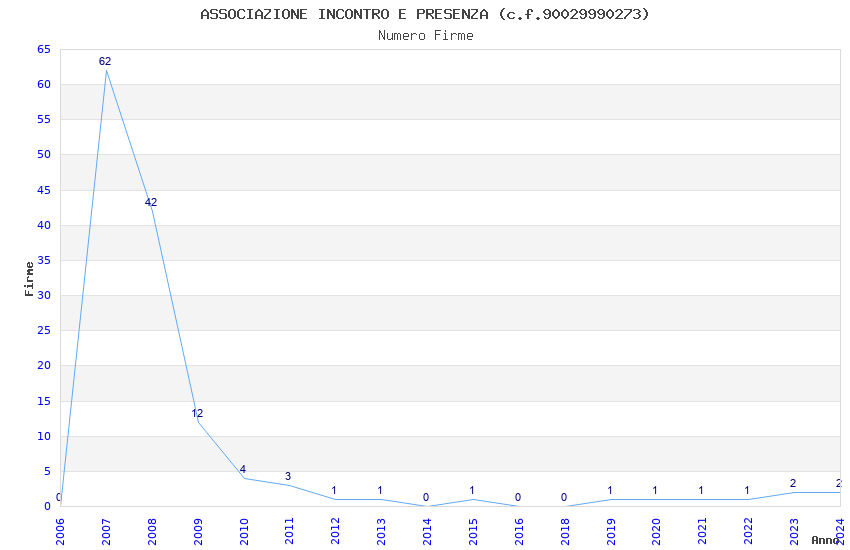Click the data label 3 at 2011

288,476
